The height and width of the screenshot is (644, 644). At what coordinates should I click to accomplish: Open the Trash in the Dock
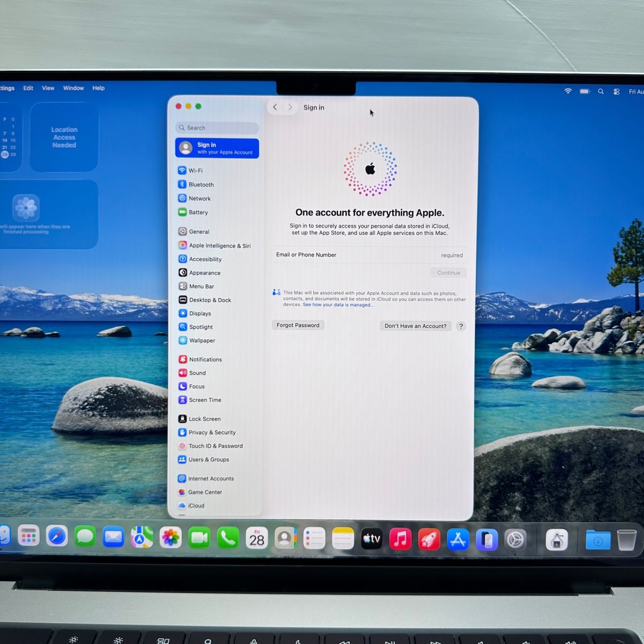coord(626,540)
